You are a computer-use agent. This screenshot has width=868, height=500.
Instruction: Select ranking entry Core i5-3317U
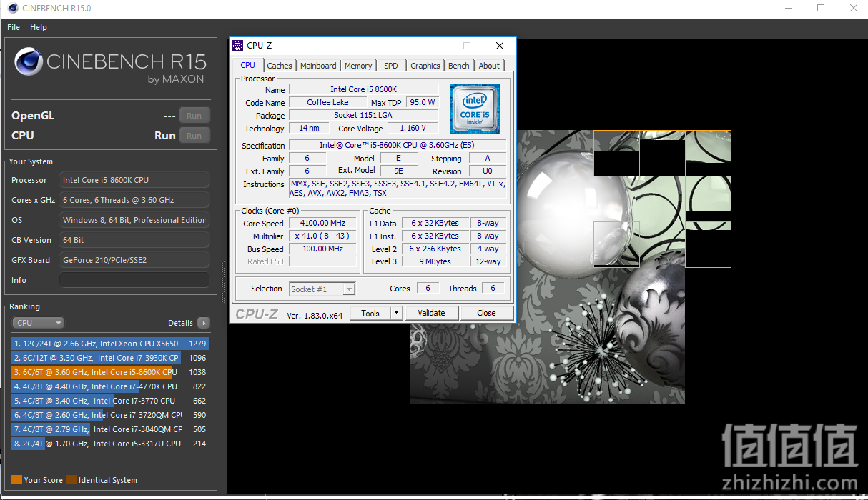(x=110, y=444)
